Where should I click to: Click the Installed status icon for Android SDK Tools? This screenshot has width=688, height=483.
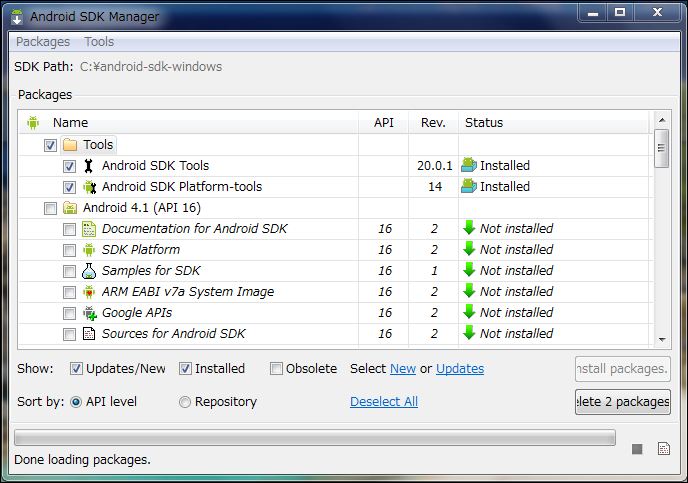click(469, 165)
